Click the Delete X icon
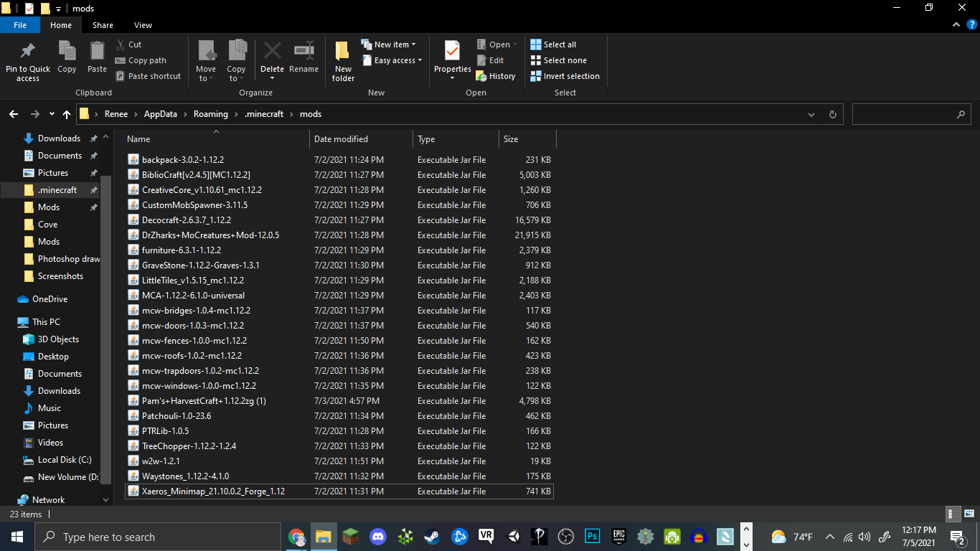980x551 pixels. (272, 51)
